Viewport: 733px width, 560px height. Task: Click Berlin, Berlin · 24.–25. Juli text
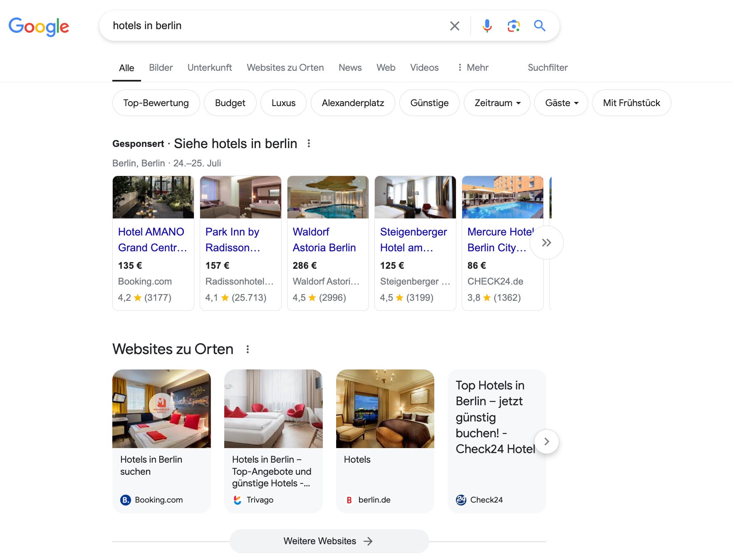[x=166, y=163]
